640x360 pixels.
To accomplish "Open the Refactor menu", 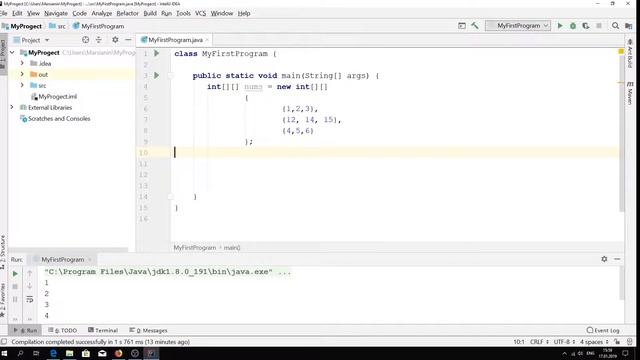I will [127, 13].
